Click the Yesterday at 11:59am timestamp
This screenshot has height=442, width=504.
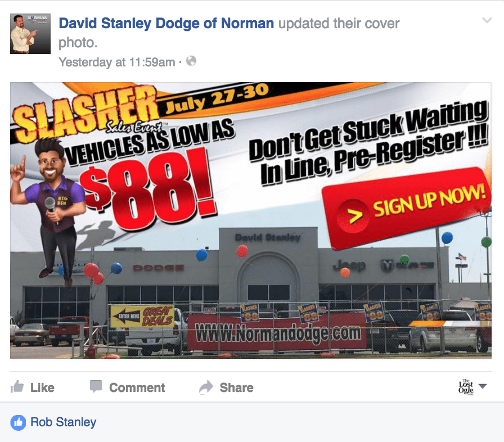pyautogui.click(x=117, y=62)
